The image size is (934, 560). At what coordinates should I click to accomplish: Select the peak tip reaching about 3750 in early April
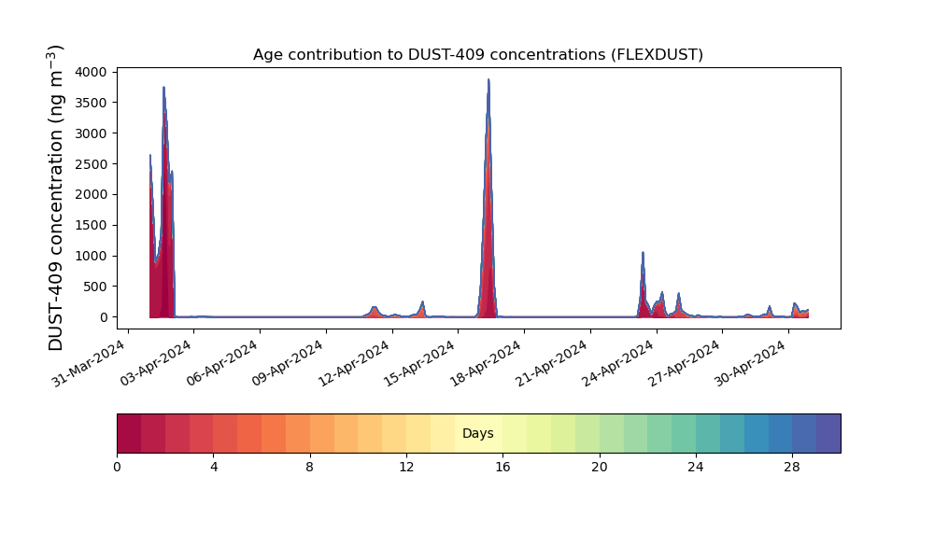click(x=163, y=88)
